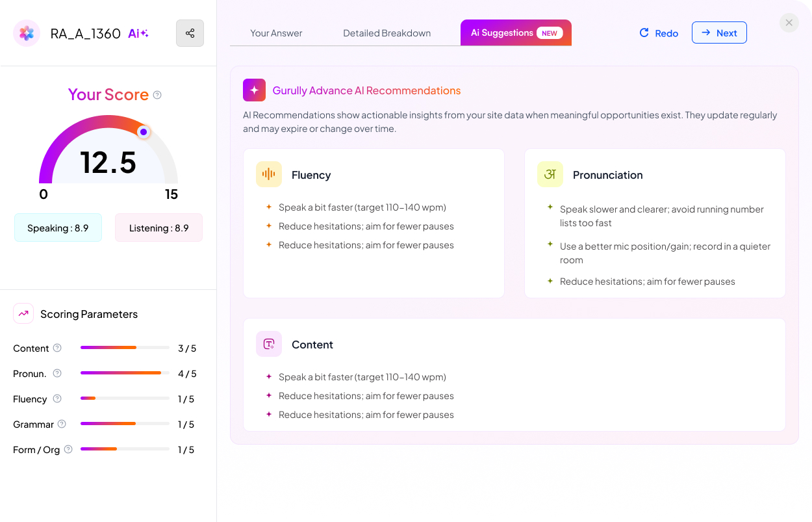This screenshot has width=812, height=522.
Task: Click the score gauge indicator dot
Action: (x=144, y=132)
